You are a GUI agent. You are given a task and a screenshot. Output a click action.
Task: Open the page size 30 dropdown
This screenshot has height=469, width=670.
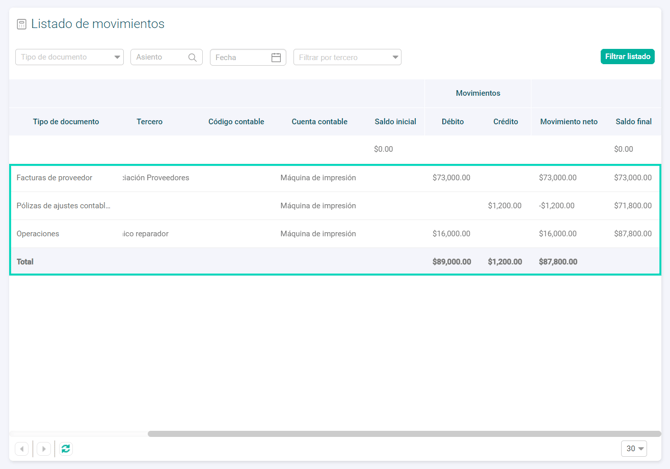point(634,449)
